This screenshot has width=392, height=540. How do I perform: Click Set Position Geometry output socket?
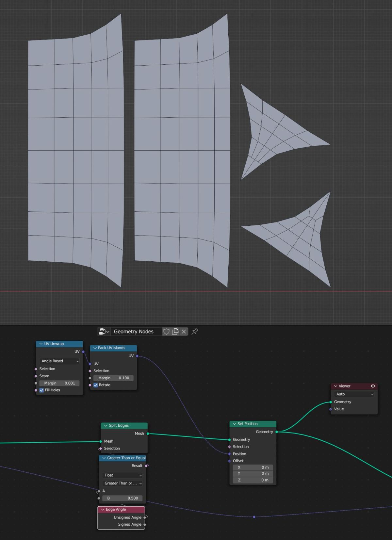[x=276, y=432]
